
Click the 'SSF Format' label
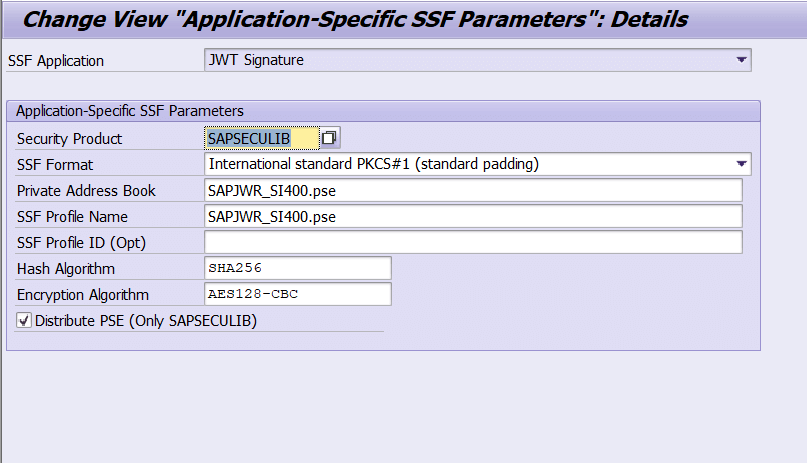pos(55,165)
